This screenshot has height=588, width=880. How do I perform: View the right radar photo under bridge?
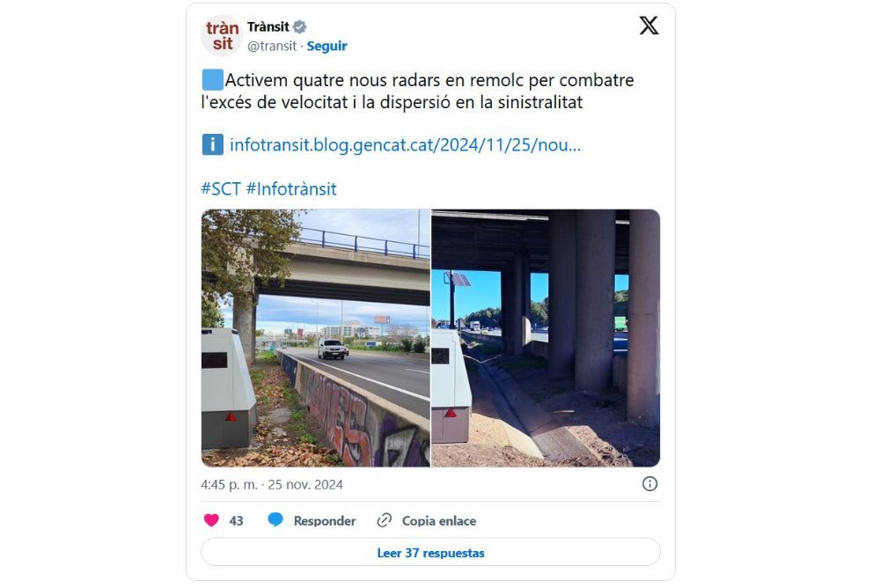click(546, 338)
